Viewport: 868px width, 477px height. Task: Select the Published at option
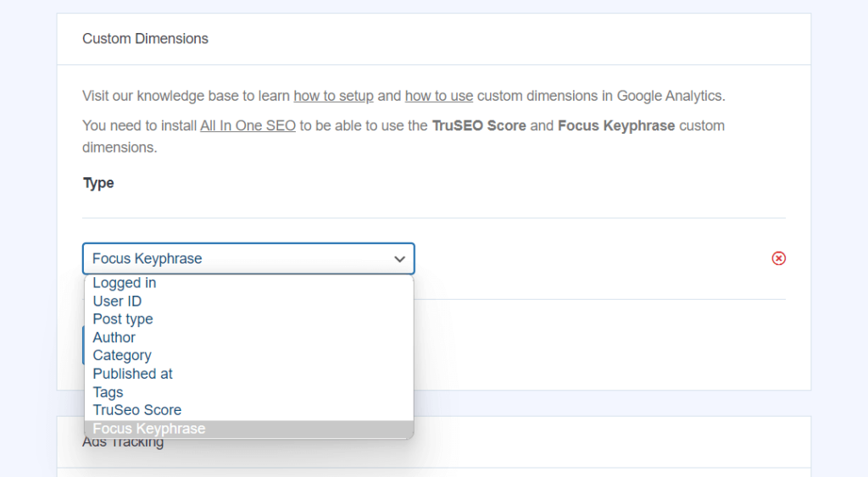click(133, 374)
